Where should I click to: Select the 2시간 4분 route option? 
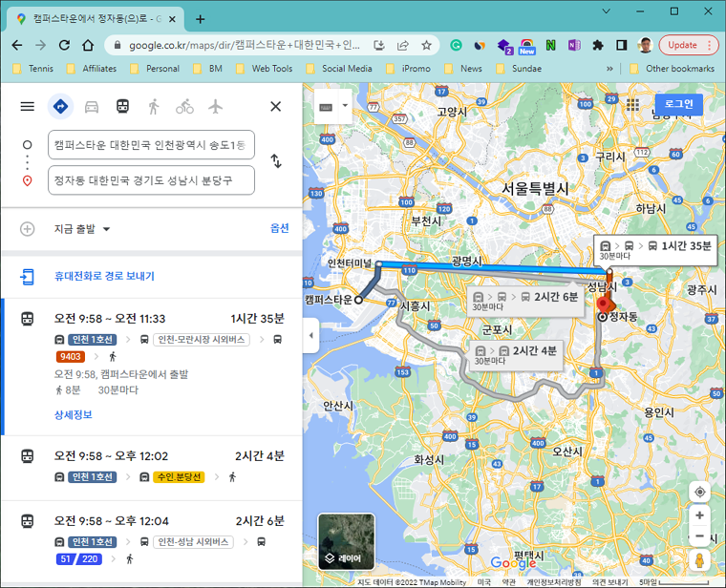[x=152, y=468]
